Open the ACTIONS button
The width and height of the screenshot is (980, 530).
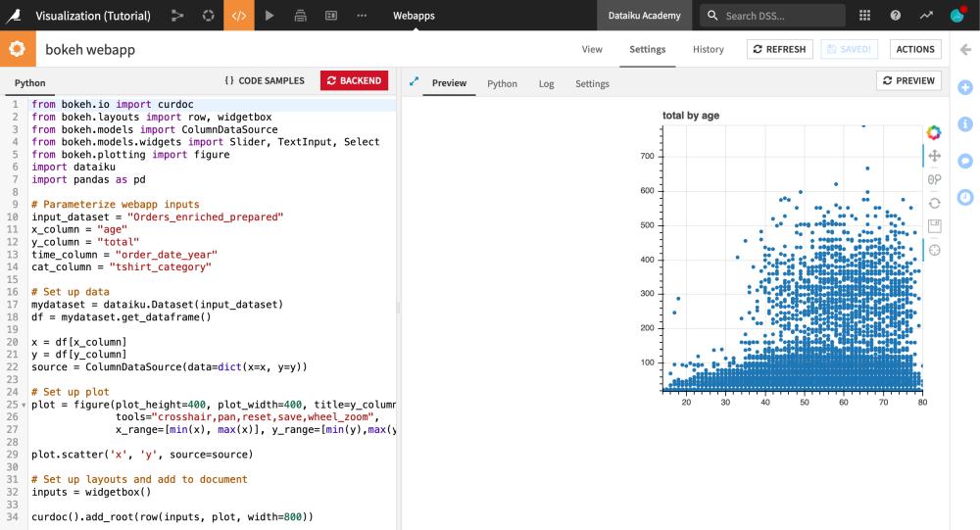pos(915,49)
